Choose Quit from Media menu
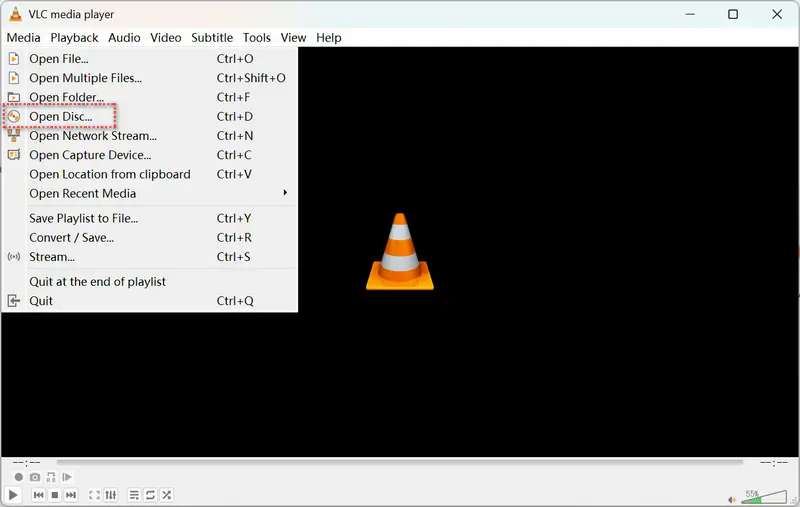Screen dimensions: 800x507 point(150,301)
